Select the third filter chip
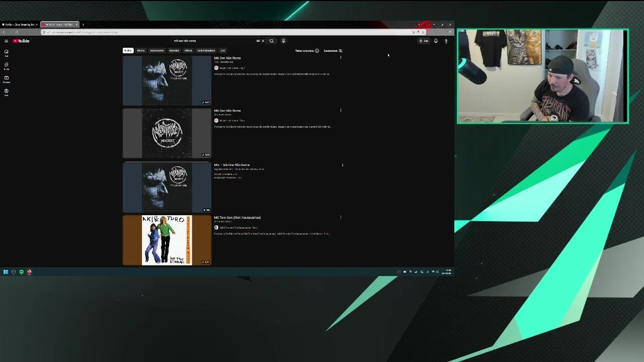The height and width of the screenshot is (362, 644). point(157,50)
